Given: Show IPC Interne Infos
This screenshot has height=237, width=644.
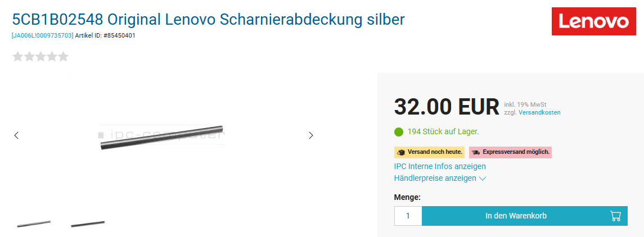Looking at the screenshot, I should (x=440, y=166).
